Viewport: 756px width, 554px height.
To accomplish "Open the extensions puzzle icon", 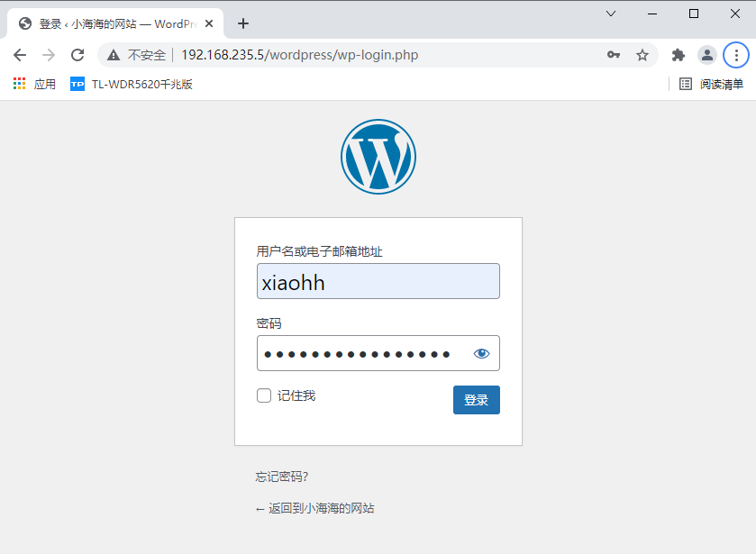I will pos(679,55).
